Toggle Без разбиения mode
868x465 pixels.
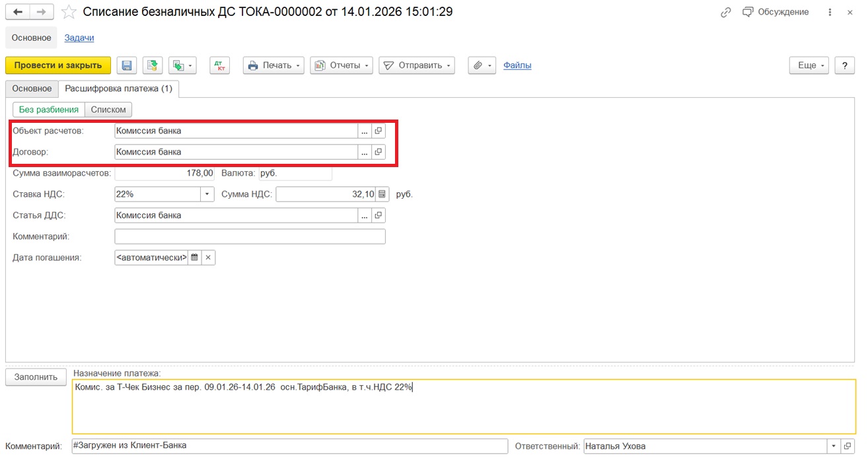tap(49, 110)
